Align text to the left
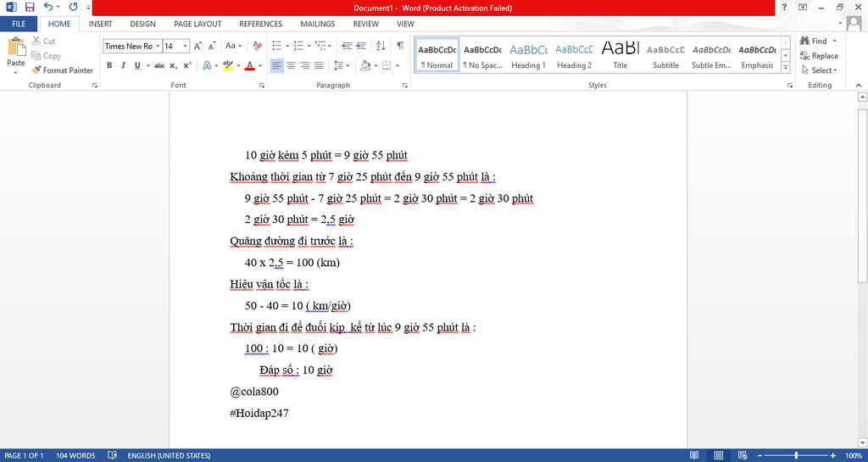Image resolution: width=868 pixels, height=462 pixels. point(277,65)
